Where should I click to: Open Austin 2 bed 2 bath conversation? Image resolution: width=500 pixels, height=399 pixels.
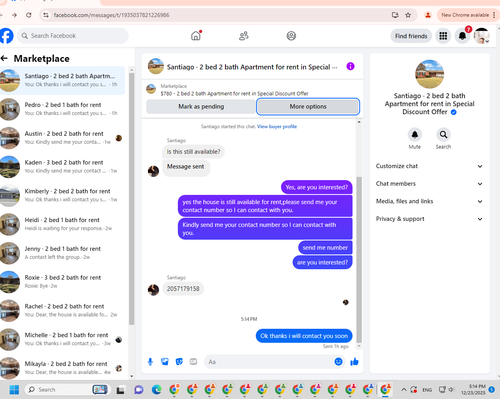click(x=63, y=138)
